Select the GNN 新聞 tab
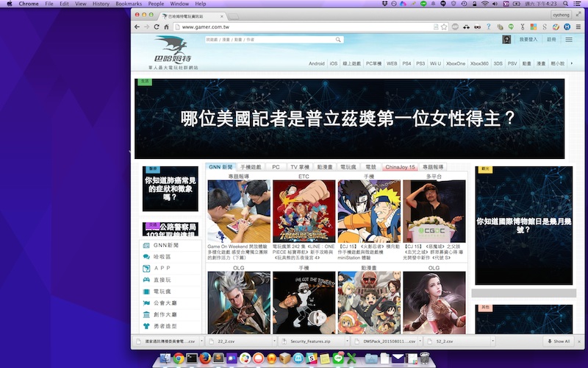The image size is (588, 368). (x=220, y=167)
